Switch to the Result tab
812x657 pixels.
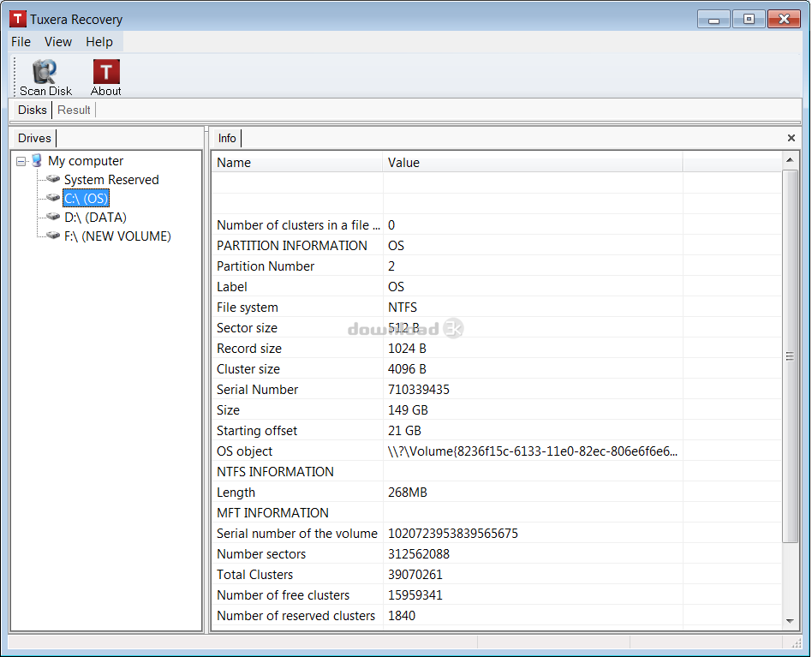pyautogui.click(x=74, y=110)
